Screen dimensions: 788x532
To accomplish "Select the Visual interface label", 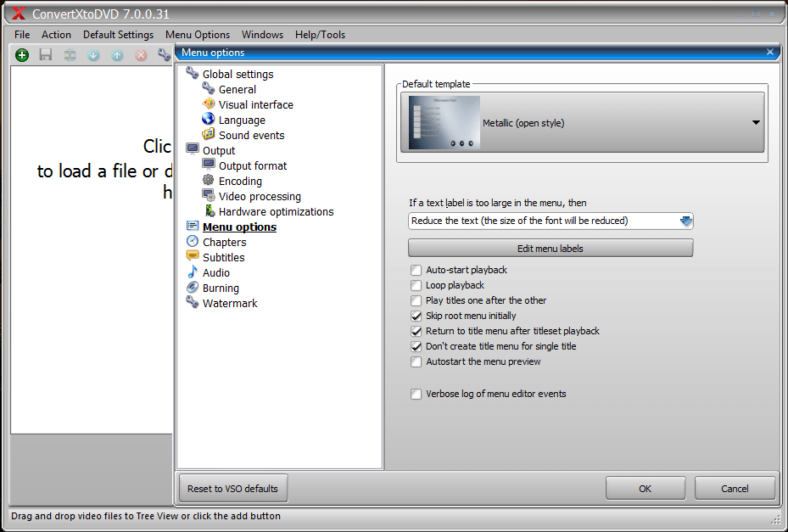I will click(256, 104).
